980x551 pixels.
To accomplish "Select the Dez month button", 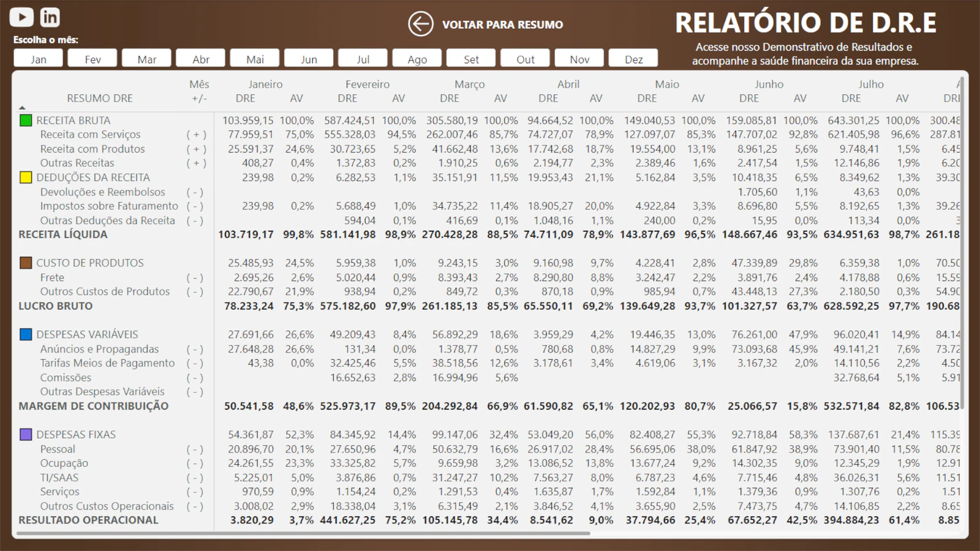I will coord(634,59).
